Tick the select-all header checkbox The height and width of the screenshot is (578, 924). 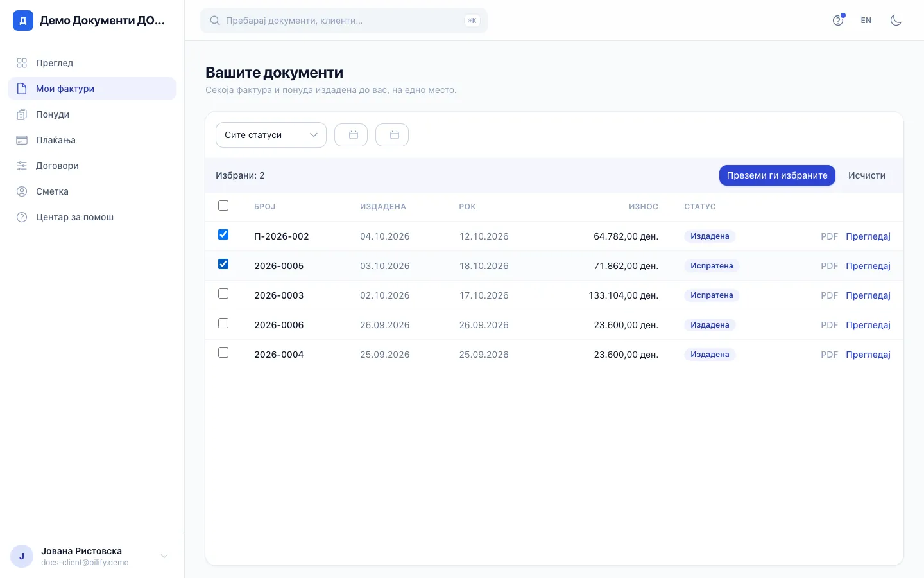(223, 206)
